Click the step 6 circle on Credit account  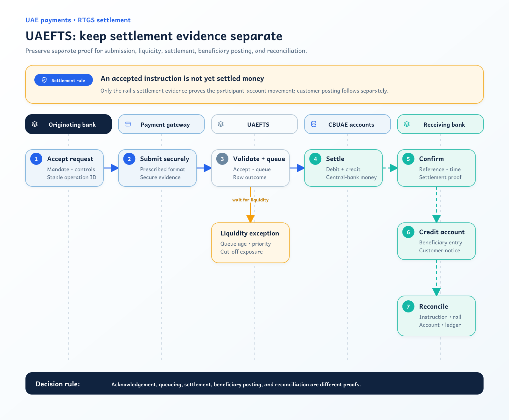(408, 232)
